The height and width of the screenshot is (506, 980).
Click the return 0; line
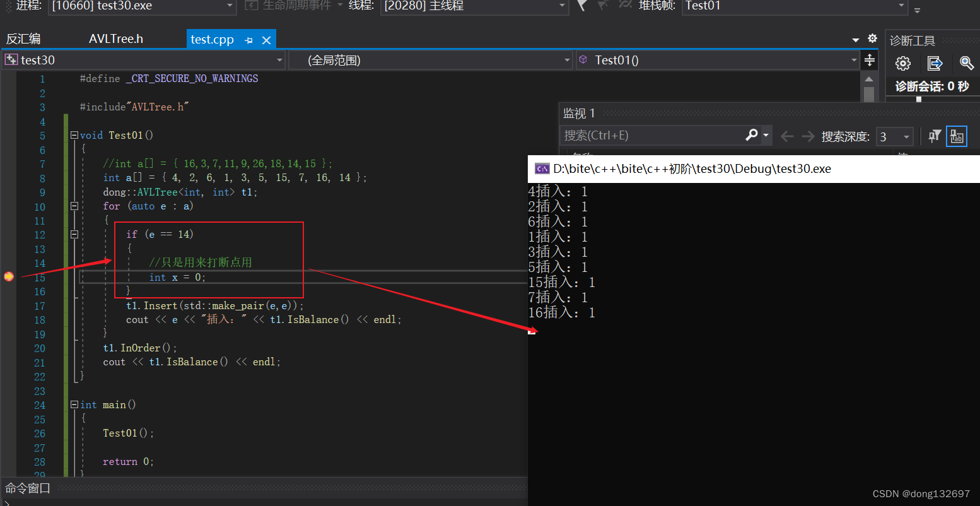click(x=129, y=461)
